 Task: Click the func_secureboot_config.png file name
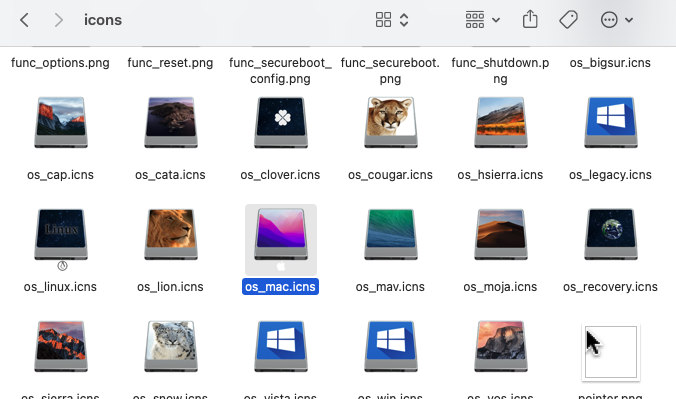tap(280, 71)
